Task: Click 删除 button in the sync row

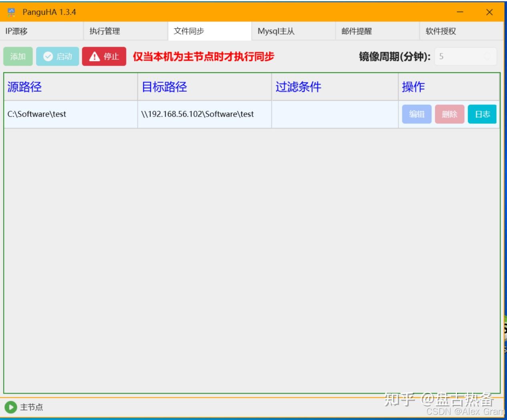Action: point(449,114)
